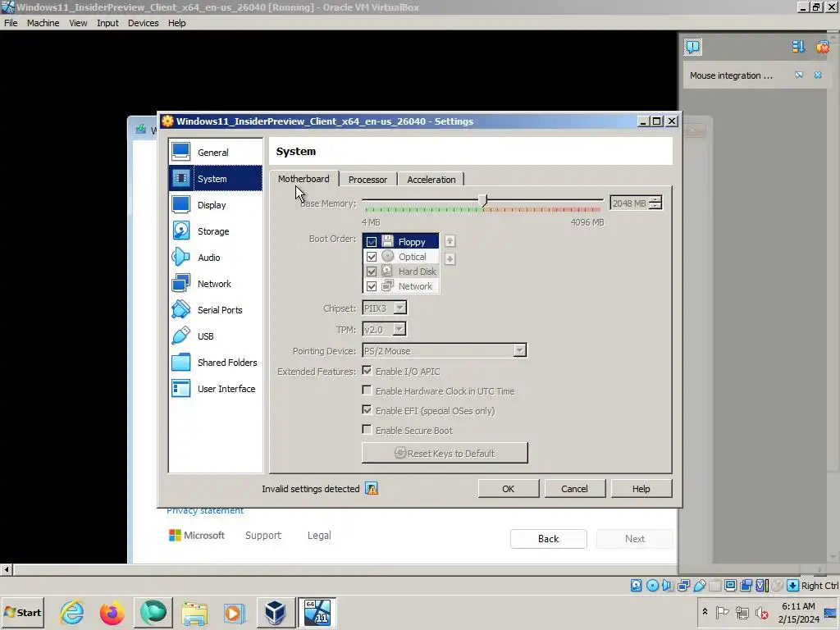Toggle the Optical boot order checkbox

(x=372, y=257)
